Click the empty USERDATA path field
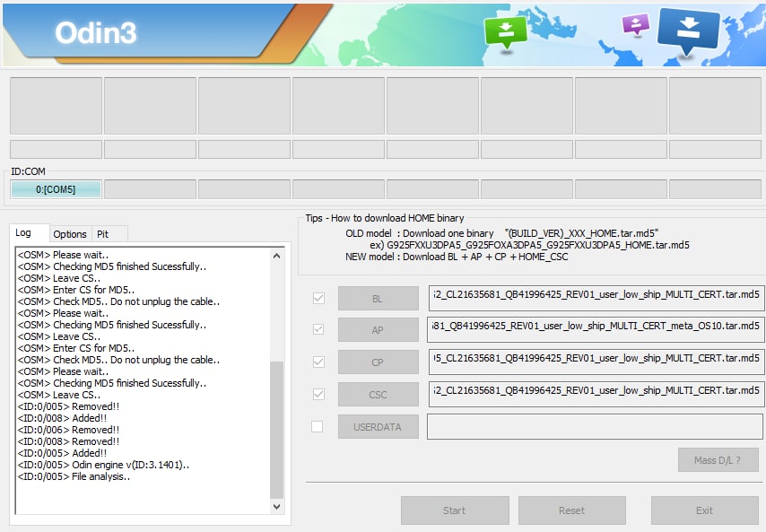Image resolution: width=766 pixels, height=532 pixels. pos(595,427)
